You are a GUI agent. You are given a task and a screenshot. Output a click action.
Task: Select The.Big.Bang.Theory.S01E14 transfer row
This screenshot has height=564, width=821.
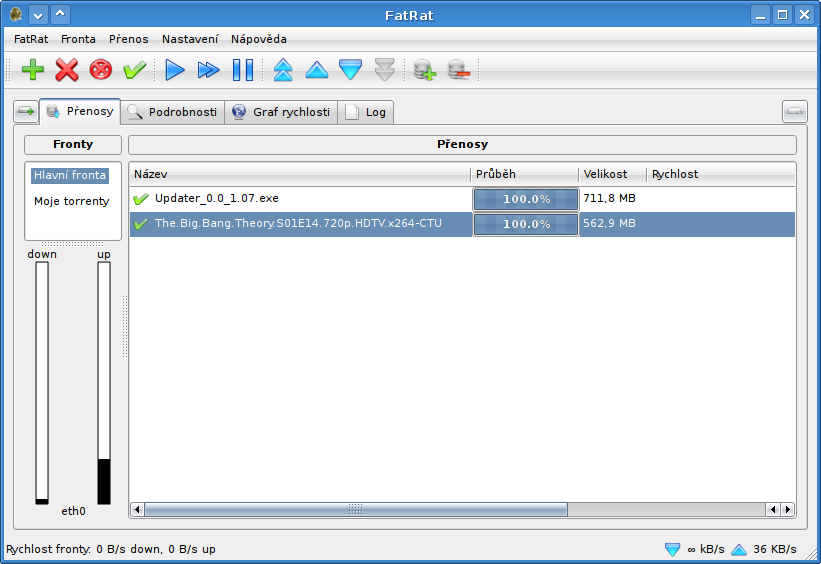(x=462, y=224)
